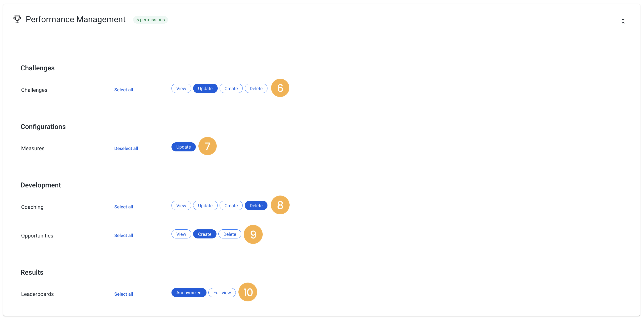Disable the Anonymized option for Leaderboards
This screenshot has height=320, width=644.
tap(189, 292)
